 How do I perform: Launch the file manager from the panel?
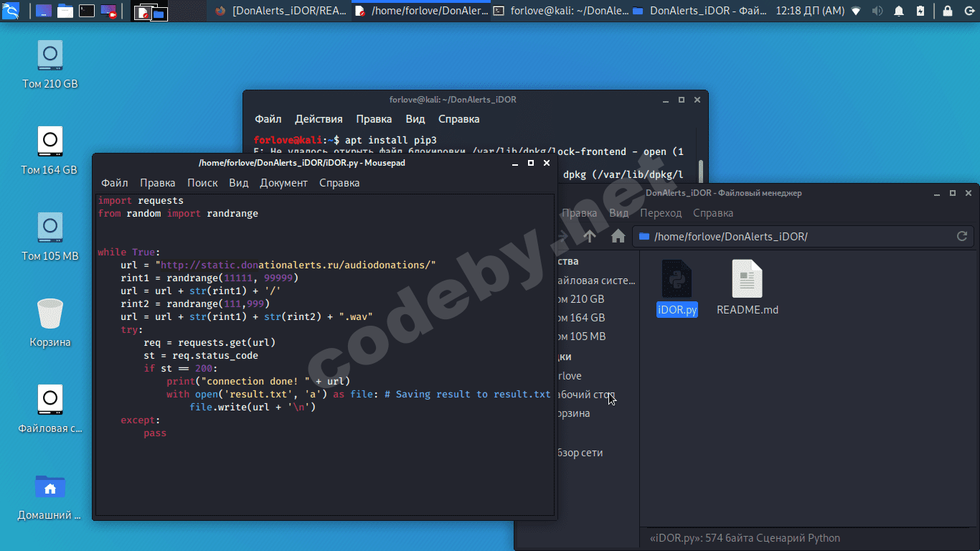65,11
